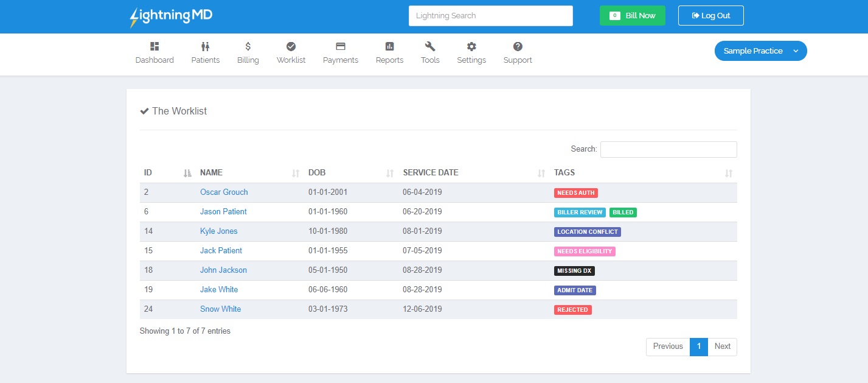Image resolution: width=868 pixels, height=383 pixels.
Task: Open the Dashboard icon in navigation
Action: click(155, 45)
